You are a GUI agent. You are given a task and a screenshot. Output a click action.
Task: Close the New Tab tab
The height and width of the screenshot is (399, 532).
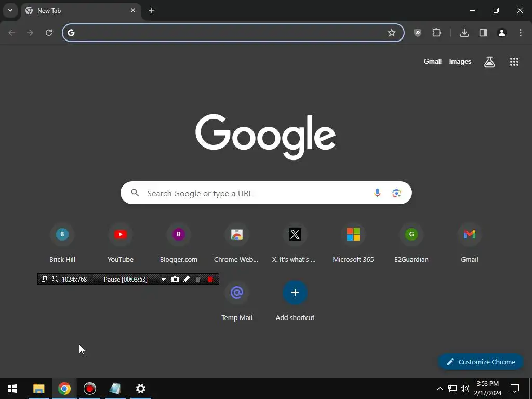click(x=133, y=10)
